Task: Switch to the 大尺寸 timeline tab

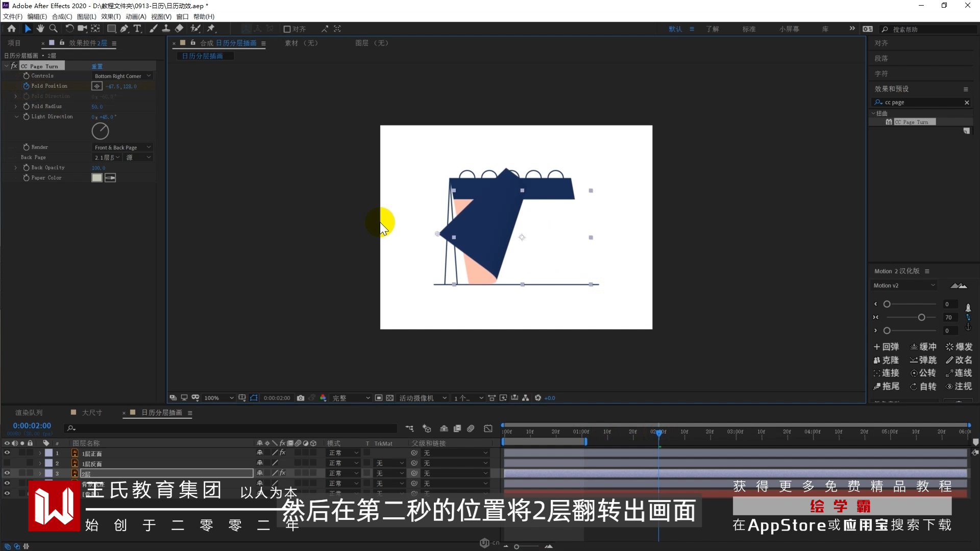Action: pyautogui.click(x=92, y=413)
